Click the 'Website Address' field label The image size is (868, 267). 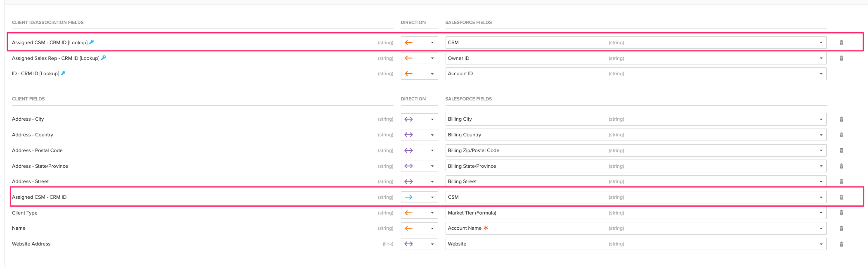pyautogui.click(x=31, y=244)
